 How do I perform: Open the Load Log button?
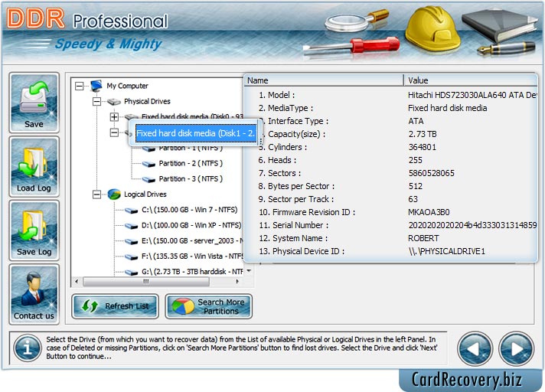click(34, 166)
